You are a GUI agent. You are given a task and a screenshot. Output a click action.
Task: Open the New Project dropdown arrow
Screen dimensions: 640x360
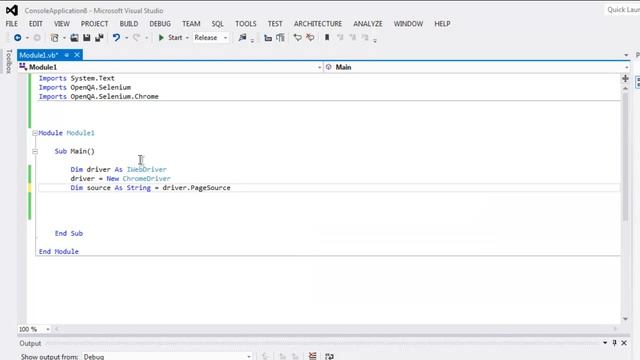[x=64, y=38]
